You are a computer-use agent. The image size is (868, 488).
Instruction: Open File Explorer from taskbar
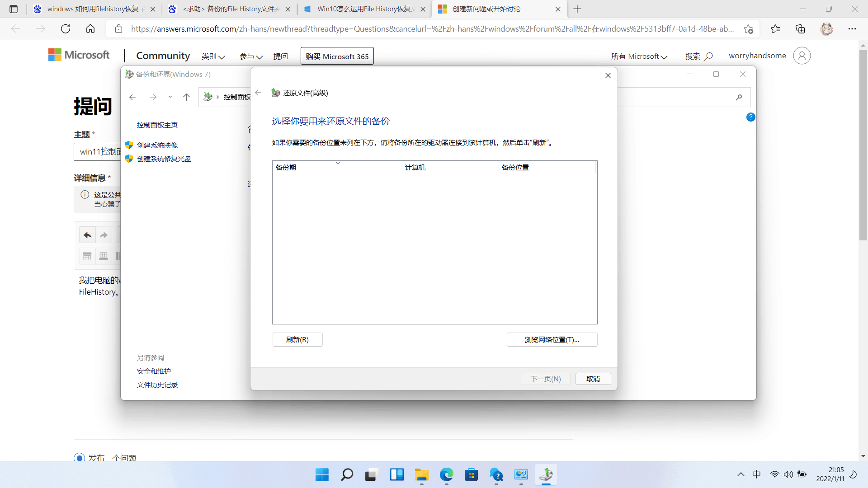click(422, 474)
